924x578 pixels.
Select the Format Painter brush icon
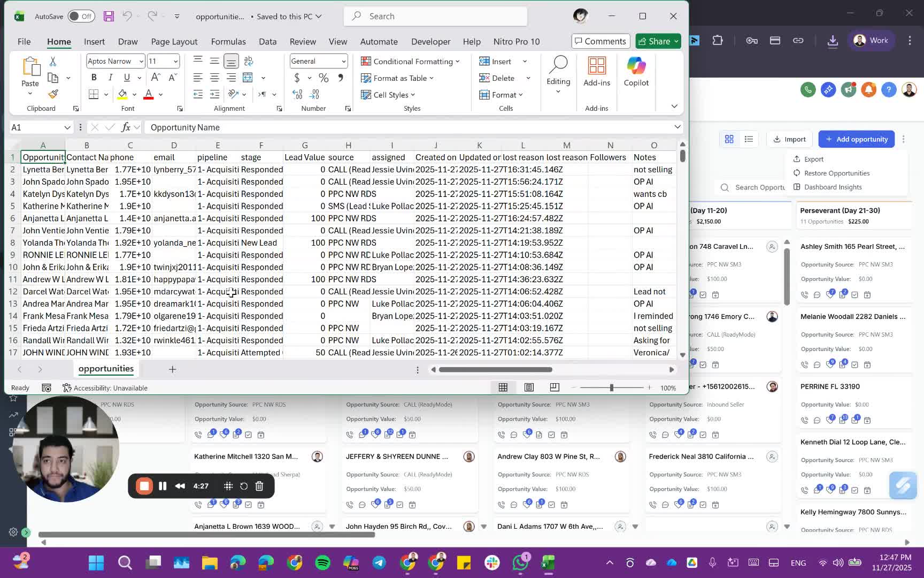pos(53,94)
